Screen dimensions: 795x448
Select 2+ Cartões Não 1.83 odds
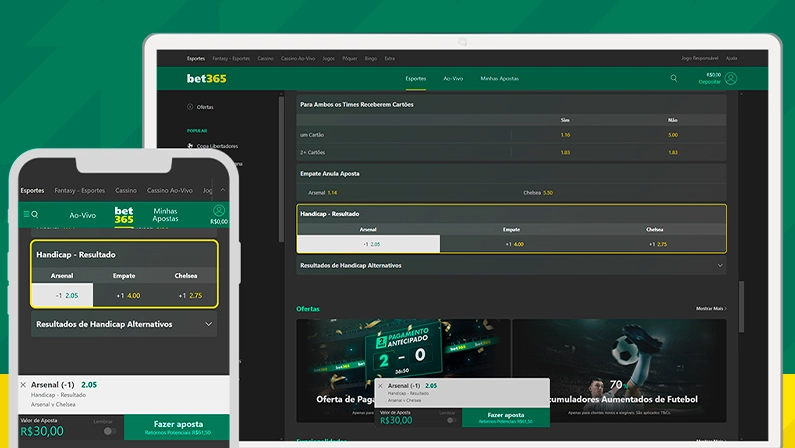coord(672,152)
